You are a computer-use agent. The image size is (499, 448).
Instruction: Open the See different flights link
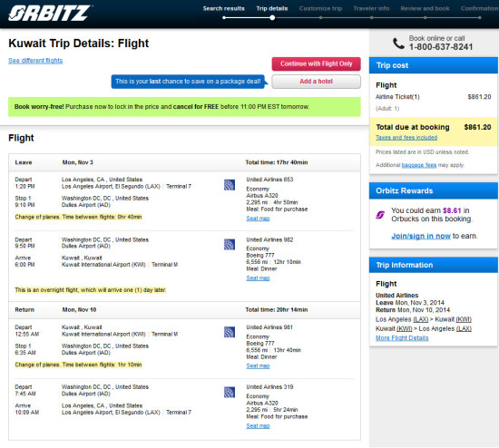(35, 61)
